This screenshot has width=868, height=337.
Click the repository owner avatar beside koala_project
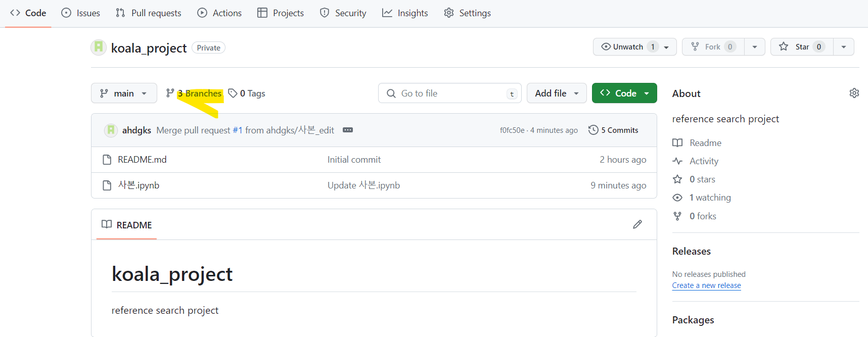click(x=99, y=47)
